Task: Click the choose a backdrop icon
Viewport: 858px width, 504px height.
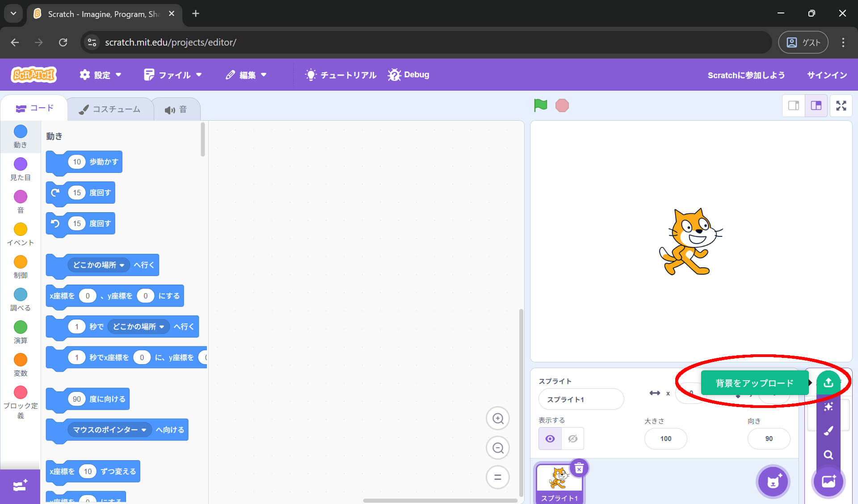Action: [829, 482]
